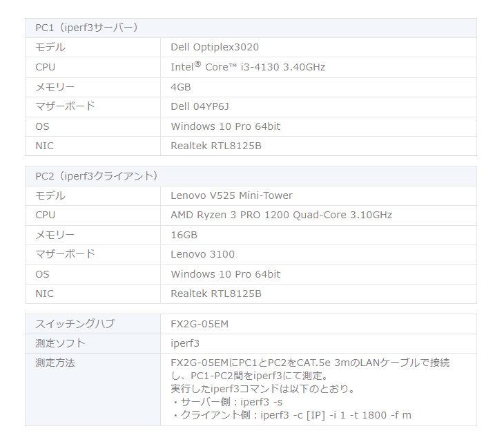The width and height of the screenshot is (504, 442).
Task: Select the 測定ソフト label
Action: point(60,343)
